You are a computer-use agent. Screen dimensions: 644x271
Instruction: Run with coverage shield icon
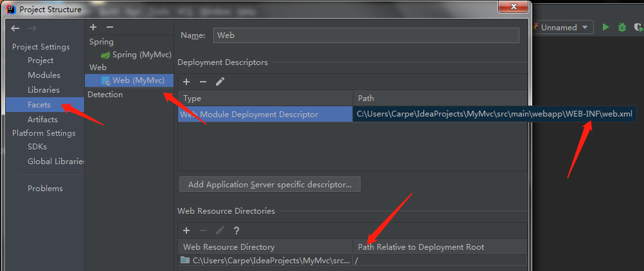coord(638,27)
